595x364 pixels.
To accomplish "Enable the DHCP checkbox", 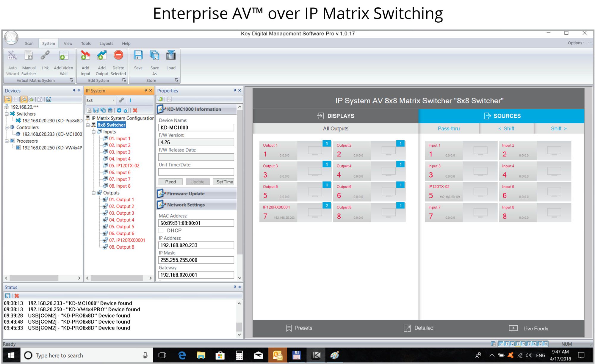I will click(161, 230).
